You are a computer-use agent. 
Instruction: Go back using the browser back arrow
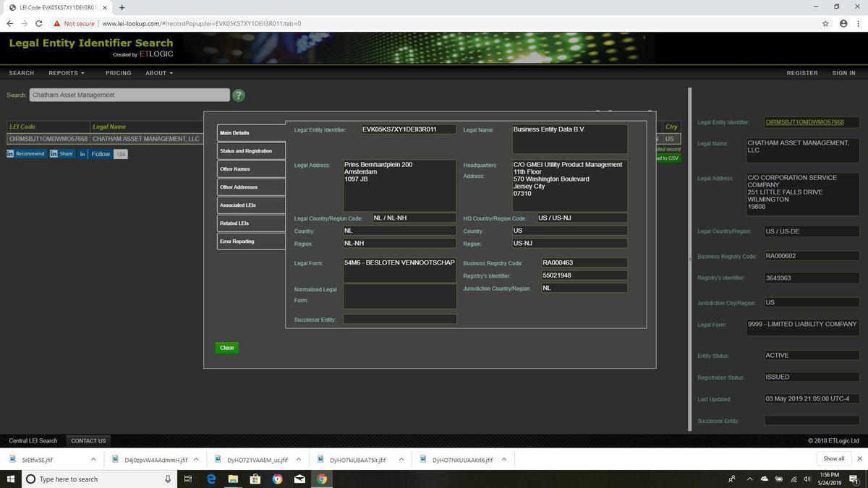click(x=9, y=23)
